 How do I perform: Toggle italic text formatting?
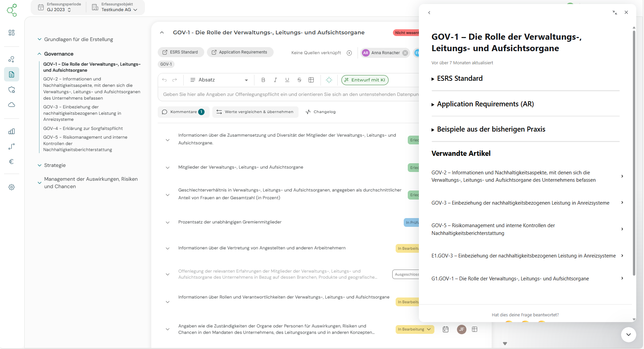275,80
